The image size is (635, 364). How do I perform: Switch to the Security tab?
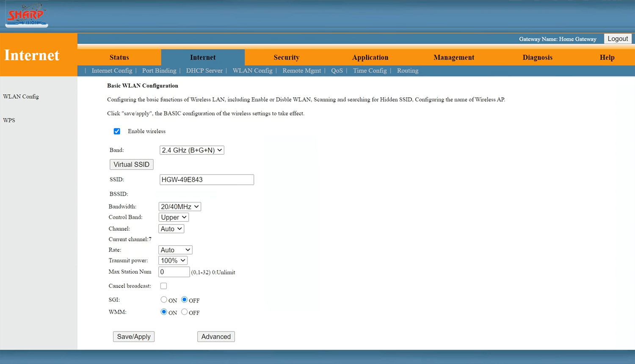tap(286, 57)
